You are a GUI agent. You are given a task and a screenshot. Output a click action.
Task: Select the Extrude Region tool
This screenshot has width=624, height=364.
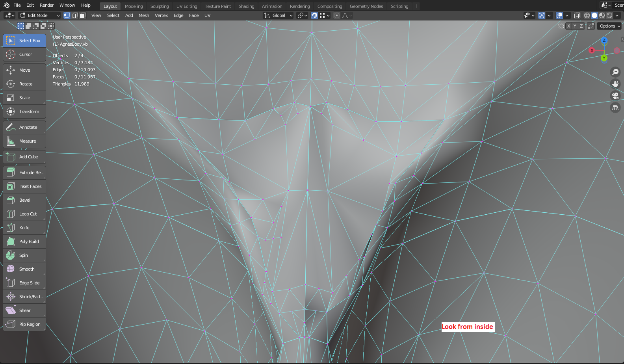(x=24, y=173)
